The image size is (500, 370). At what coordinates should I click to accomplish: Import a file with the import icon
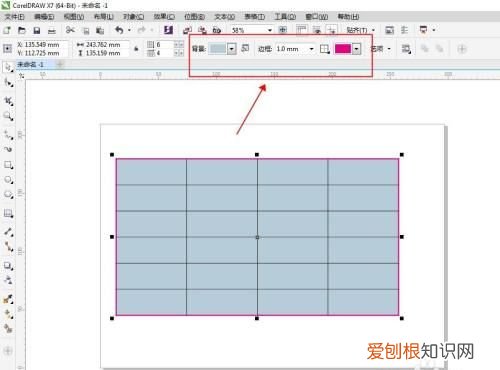(x=187, y=31)
